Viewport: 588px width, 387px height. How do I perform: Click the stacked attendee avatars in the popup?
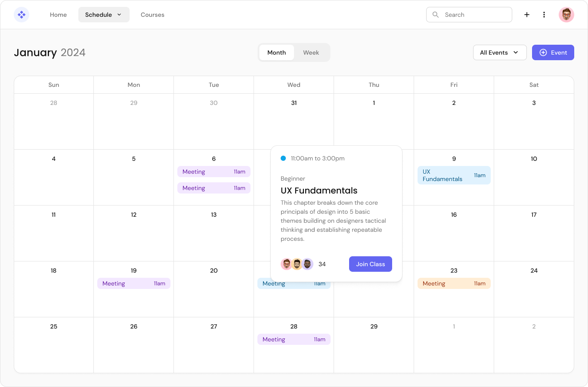pos(297,264)
